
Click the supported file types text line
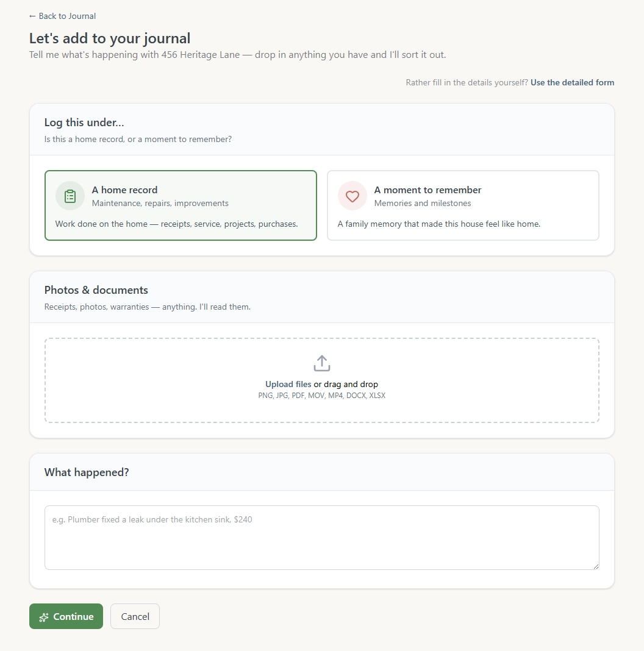click(322, 395)
